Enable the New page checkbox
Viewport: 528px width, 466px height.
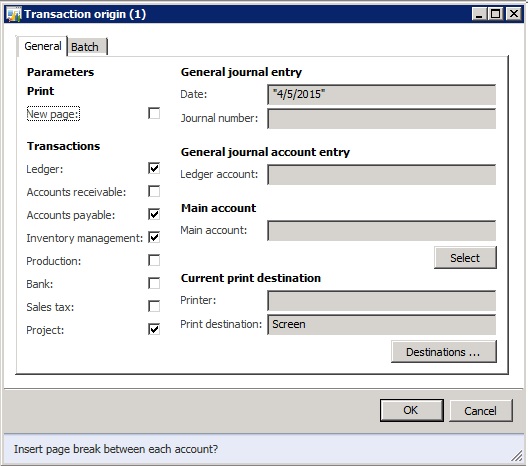[x=154, y=113]
